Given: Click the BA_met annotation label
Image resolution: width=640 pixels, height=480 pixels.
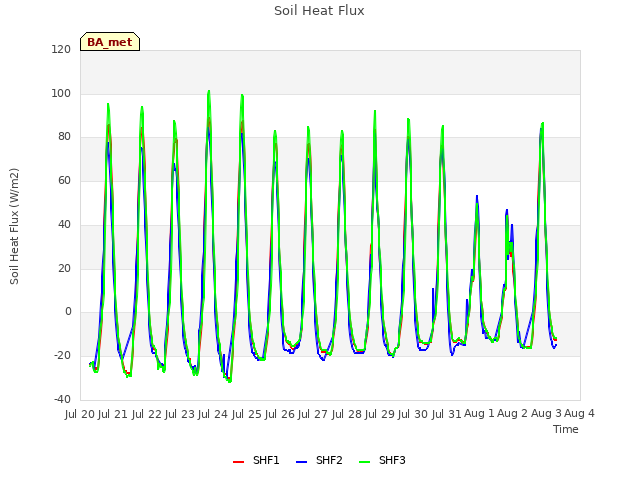Looking at the screenshot, I should click(x=110, y=42).
